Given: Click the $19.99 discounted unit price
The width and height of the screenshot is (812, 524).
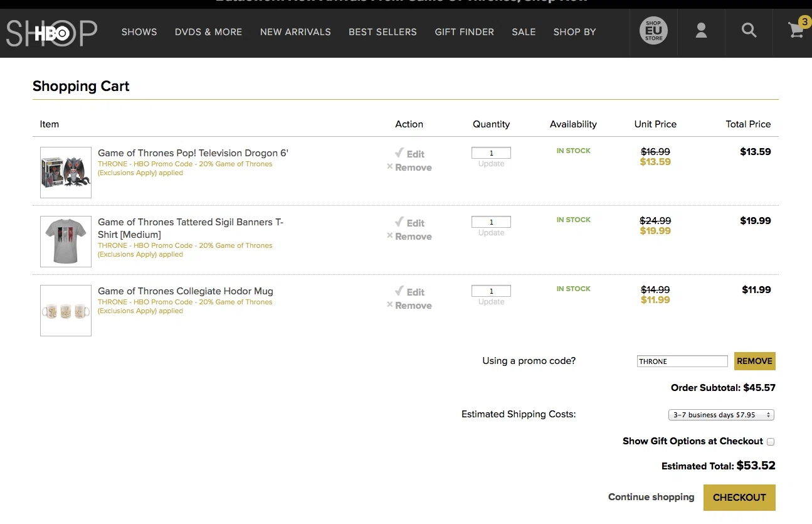Looking at the screenshot, I should 655,231.
